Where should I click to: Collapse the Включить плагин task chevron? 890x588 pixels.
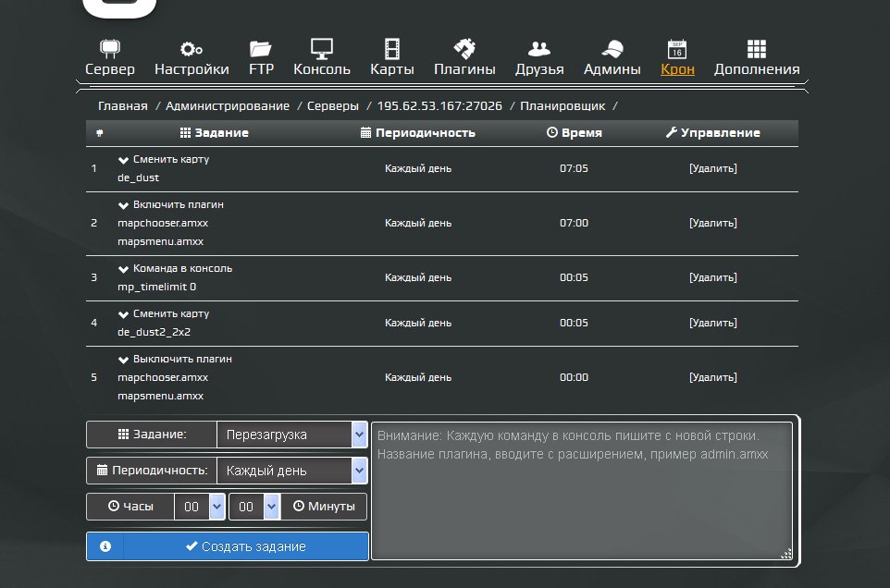(123, 205)
